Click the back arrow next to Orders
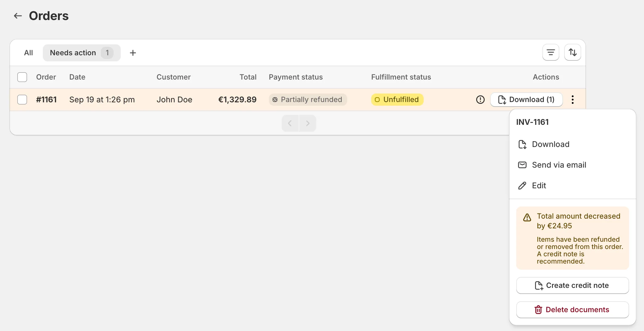Viewport: 644px width, 331px height. (18, 16)
